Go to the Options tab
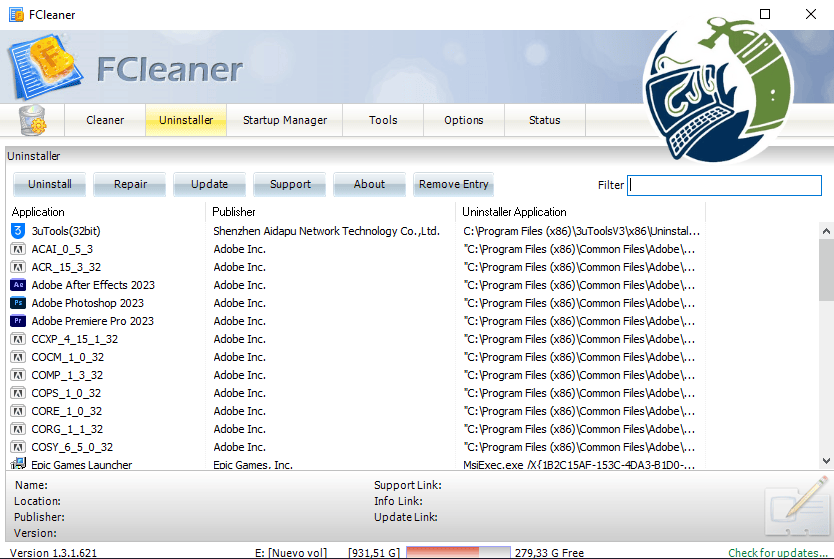This screenshot has height=559, width=834. (x=464, y=120)
